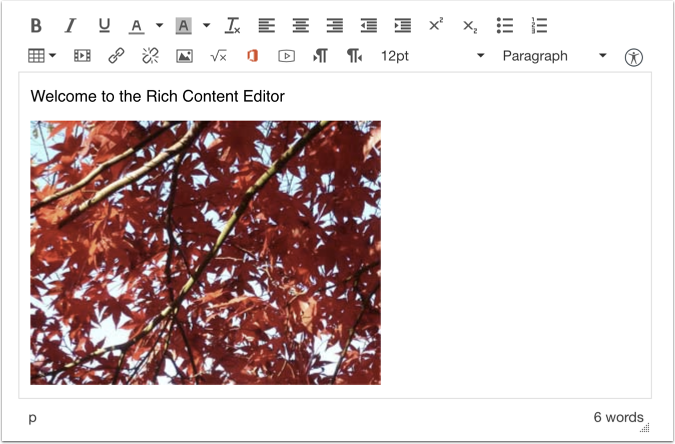
Task: Apply superscript to text
Action: 436,25
